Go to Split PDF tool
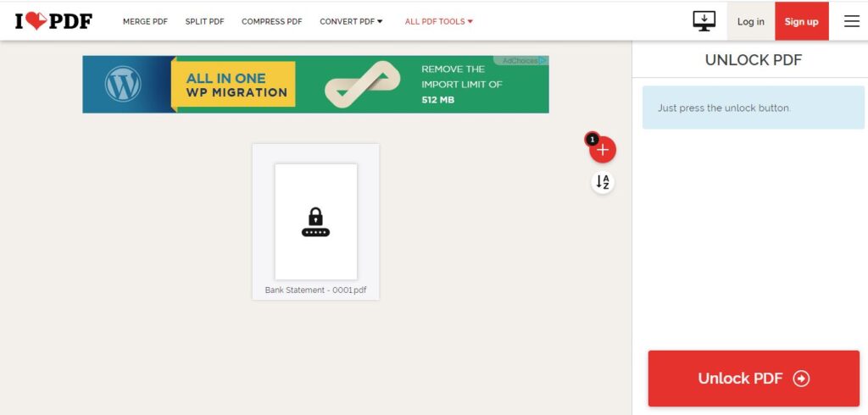 205,21
